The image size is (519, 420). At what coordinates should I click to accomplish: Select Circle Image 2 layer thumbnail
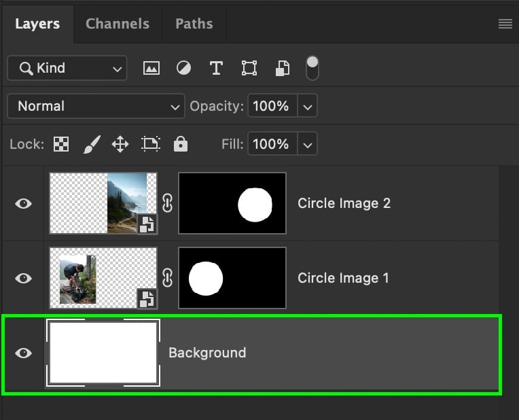103,203
